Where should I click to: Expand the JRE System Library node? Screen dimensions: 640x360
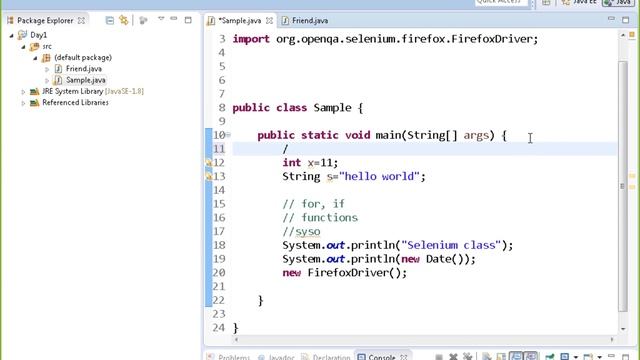[x=23, y=92]
